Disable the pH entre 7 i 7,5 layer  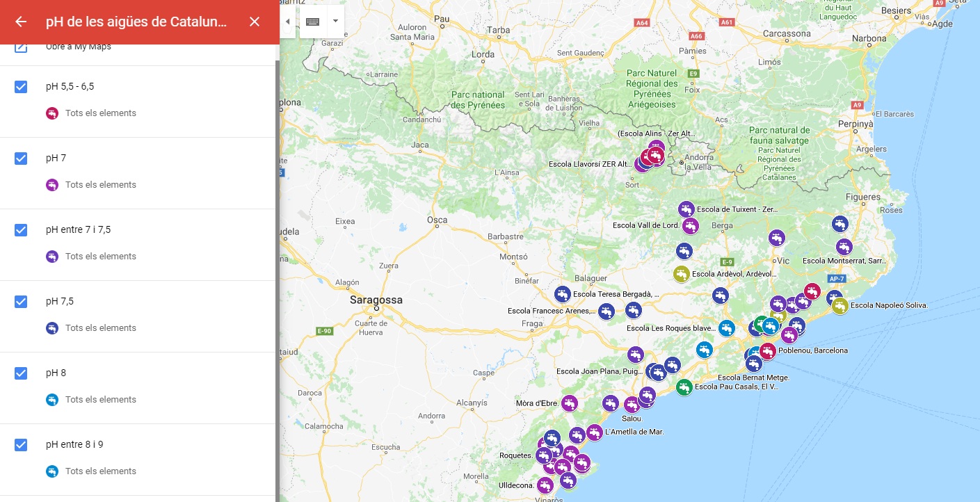click(21, 230)
